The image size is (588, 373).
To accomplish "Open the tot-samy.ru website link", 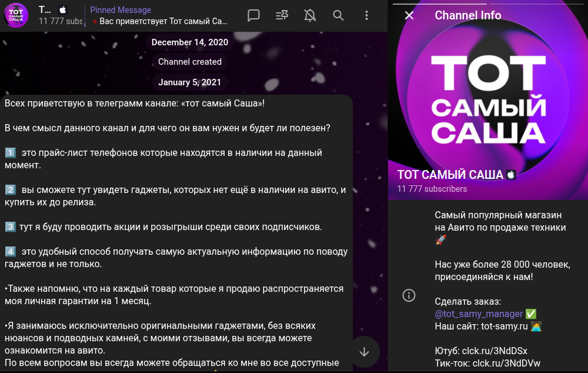I will [505, 326].
